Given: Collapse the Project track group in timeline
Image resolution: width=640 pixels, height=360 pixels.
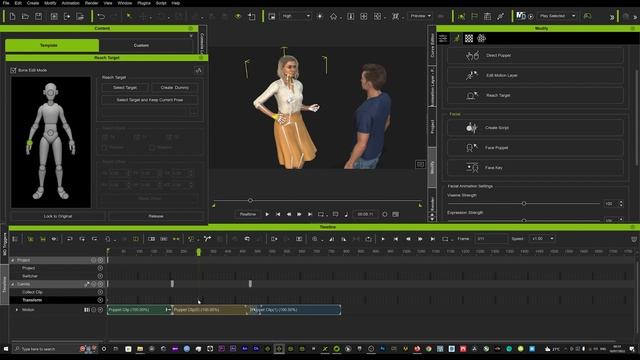Looking at the screenshot, I should (x=13, y=260).
